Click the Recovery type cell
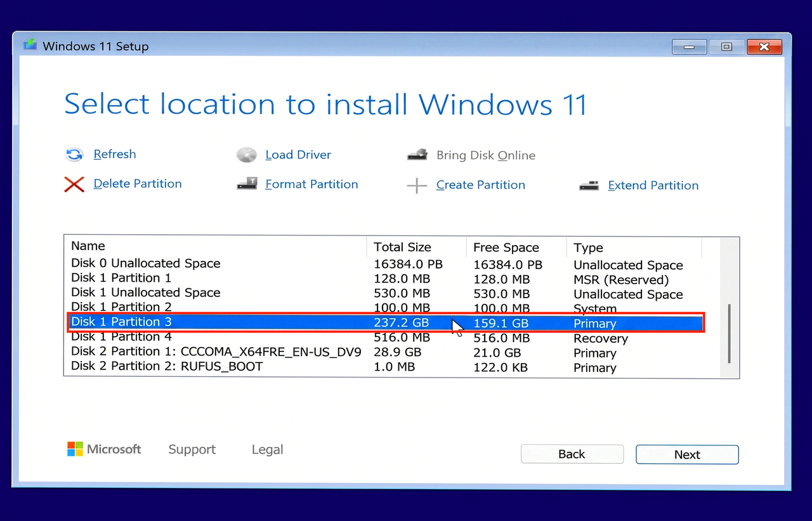This screenshot has height=521, width=812. click(x=601, y=338)
